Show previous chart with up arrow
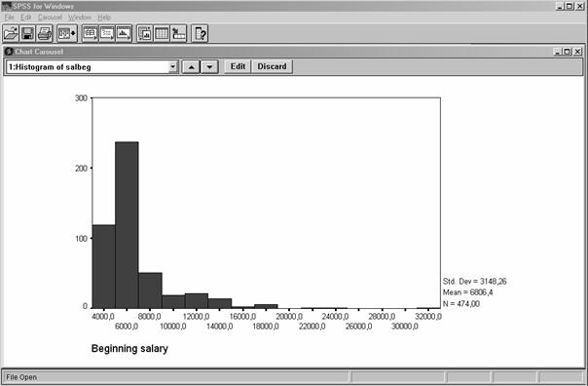 click(x=191, y=67)
